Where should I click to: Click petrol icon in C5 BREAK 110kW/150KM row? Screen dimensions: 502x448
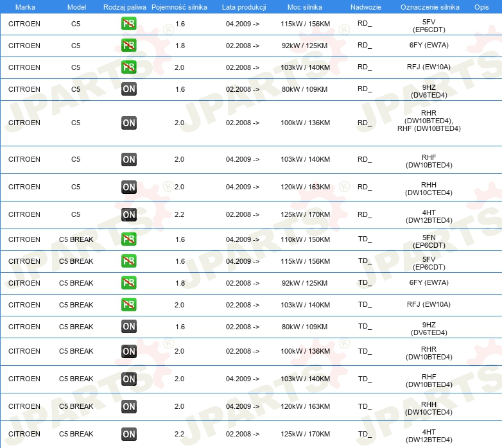(128, 239)
